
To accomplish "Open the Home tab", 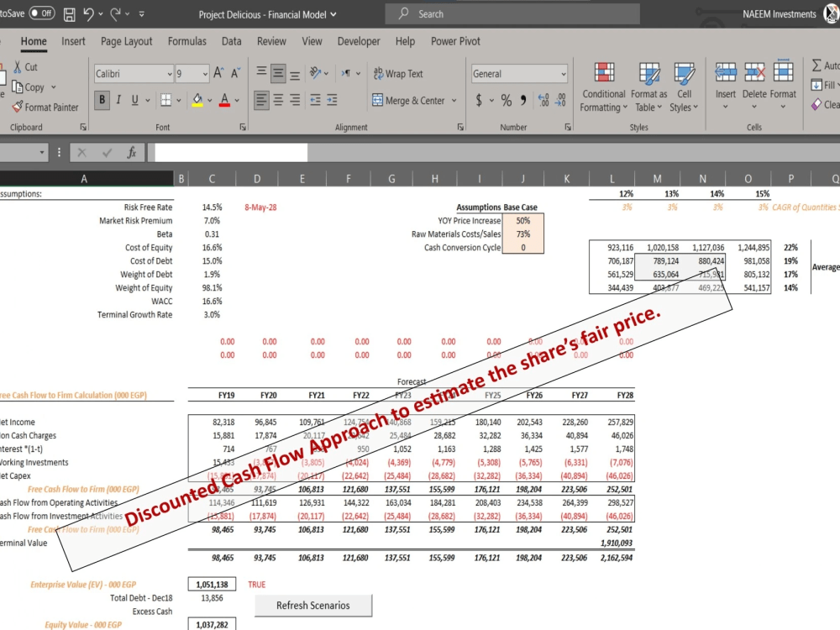I will click(34, 41).
